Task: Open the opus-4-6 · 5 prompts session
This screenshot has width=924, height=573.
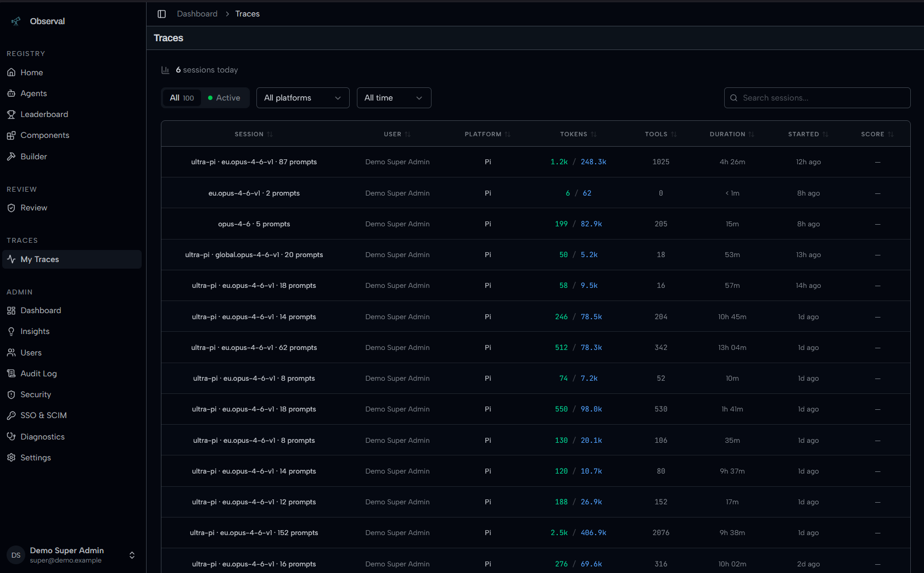Action: pyautogui.click(x=254, y=224)
